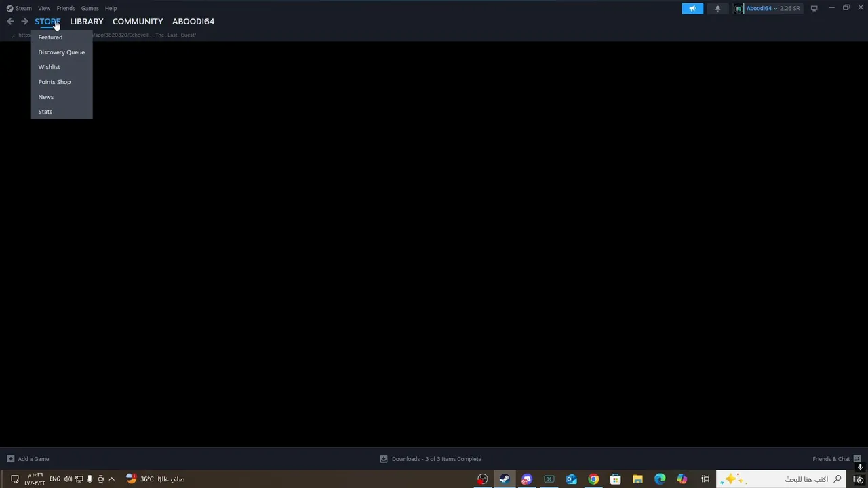Viewport: 868px width, 488px height.
Task: Open Xbox Game Bar taskbar icon
Action: tap(549, 479)
